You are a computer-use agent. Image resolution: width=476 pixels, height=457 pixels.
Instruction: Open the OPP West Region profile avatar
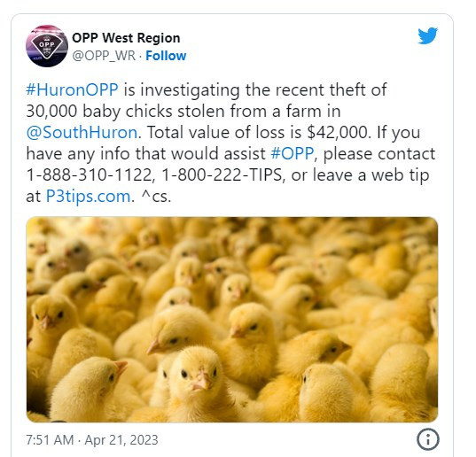tap(47, 46)
